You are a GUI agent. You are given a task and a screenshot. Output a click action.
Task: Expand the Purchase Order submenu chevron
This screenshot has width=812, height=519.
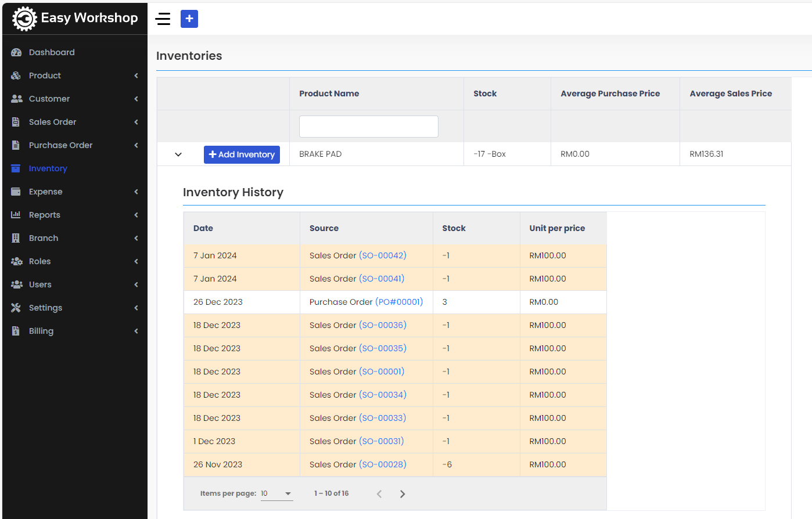[x=136, y=145]
